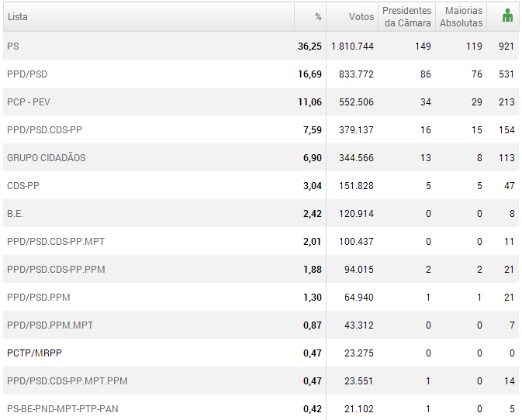Viewport: 522px width, 420px height.
Task: Click the Votos column header
Action: click(361, 16)
